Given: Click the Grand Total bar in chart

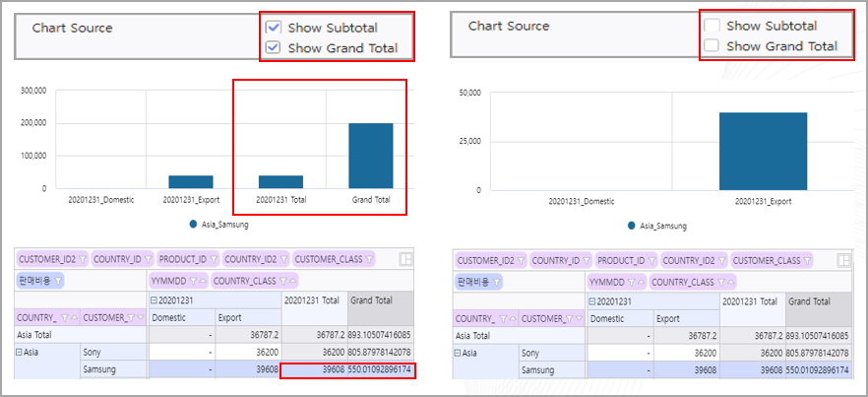Looking at the screenshot, I should [371, 156].
